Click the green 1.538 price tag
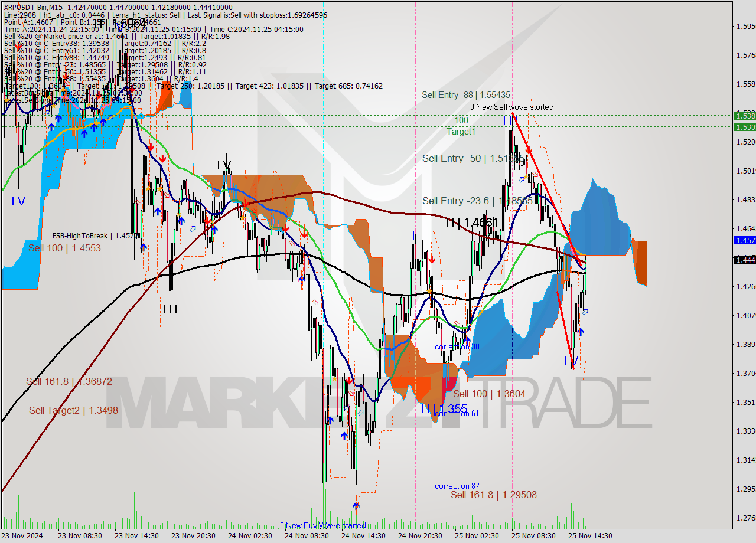756x543 pixels. (744, 116)
